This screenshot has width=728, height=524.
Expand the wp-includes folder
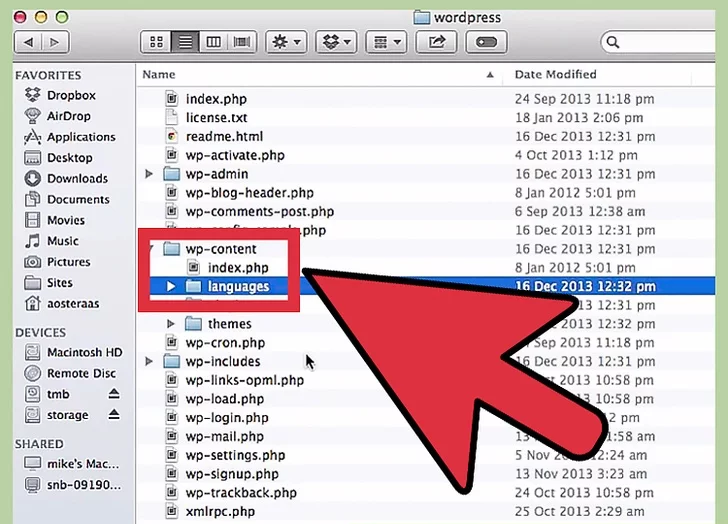pos(150,362)
